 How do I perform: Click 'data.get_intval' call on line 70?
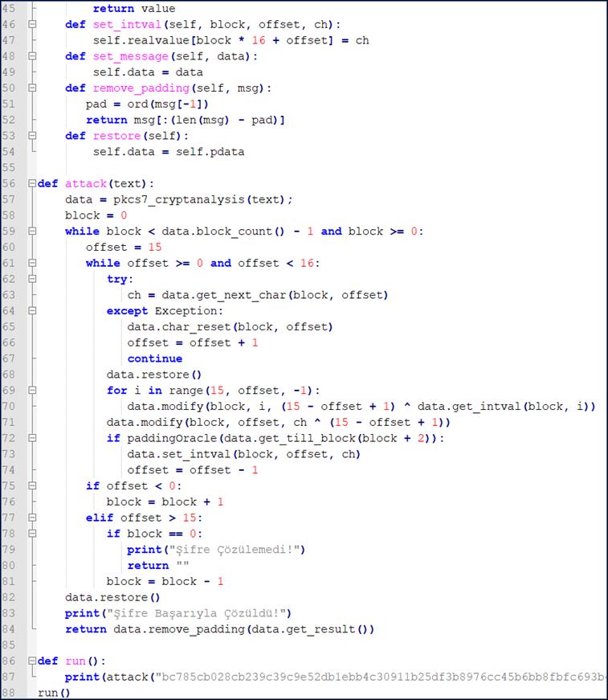point(469,406)
